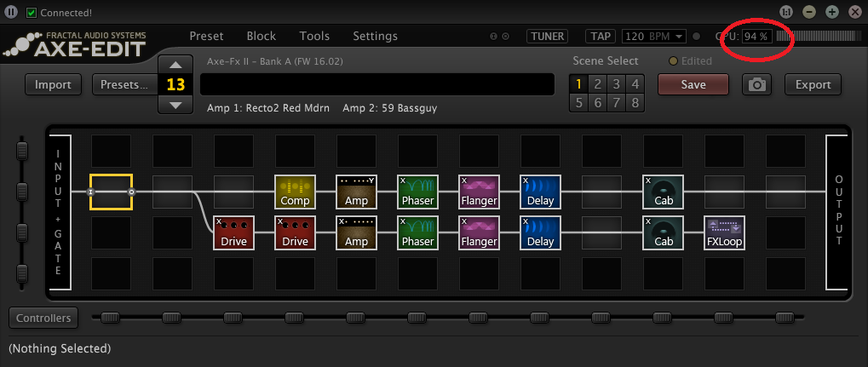Click the small circle icon left of TUNER
Image resolution: width=868 pixels, height=367 pixels.
click(x=505, y=37)
